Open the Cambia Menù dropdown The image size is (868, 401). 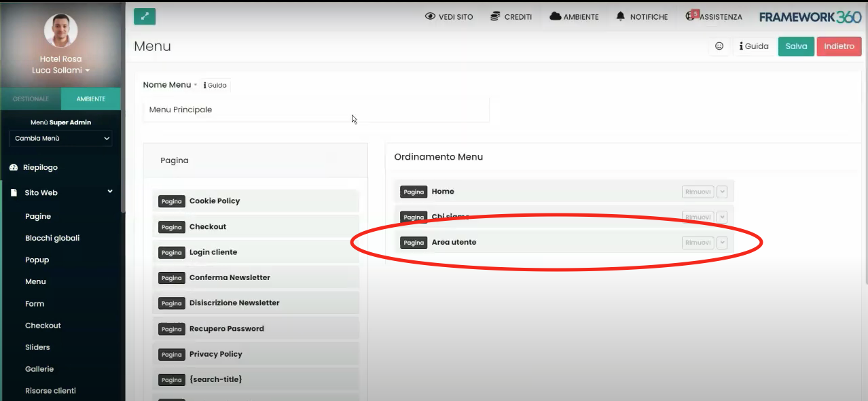(60, 138)
